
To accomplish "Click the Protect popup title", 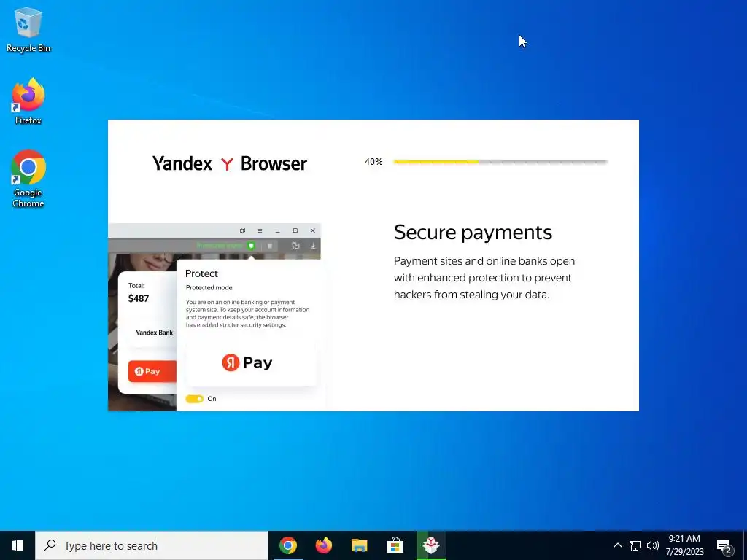I will pos(201,273).
